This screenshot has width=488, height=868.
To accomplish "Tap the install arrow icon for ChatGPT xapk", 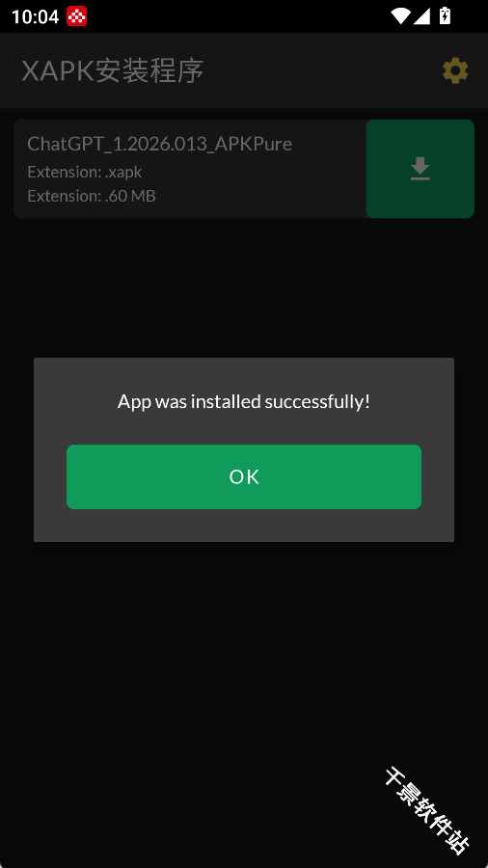I will click(420, 169).
